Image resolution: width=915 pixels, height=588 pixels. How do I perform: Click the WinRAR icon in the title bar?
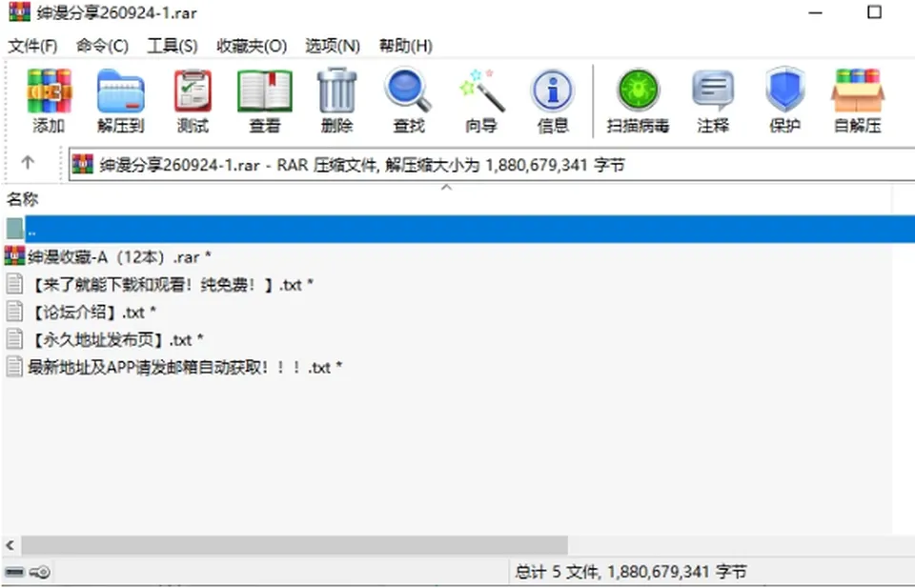click(19, 11)
